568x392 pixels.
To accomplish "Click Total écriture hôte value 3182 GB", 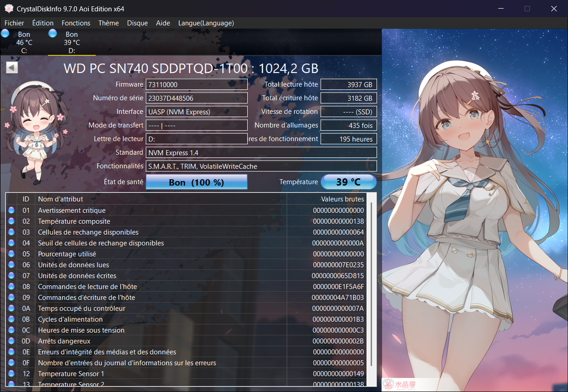I will pos(349,98).
